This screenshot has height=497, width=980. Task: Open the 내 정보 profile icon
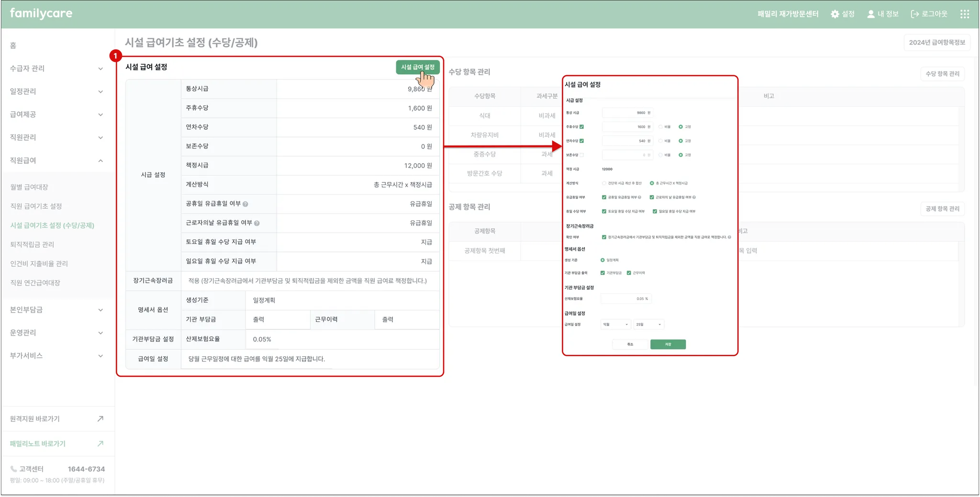pyautogui.click(x=871, y=14)
